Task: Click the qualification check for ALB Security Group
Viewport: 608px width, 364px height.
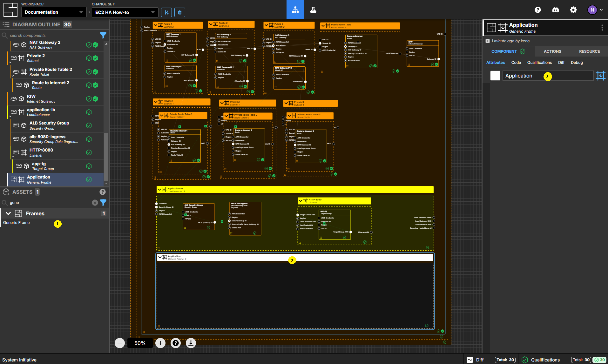Action: (89, 125)
